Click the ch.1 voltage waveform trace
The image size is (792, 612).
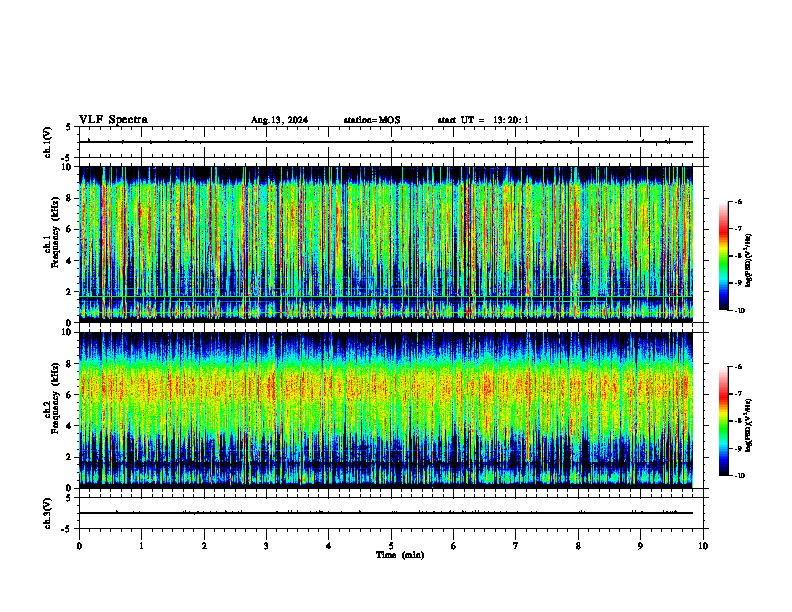tap(385, 142)
